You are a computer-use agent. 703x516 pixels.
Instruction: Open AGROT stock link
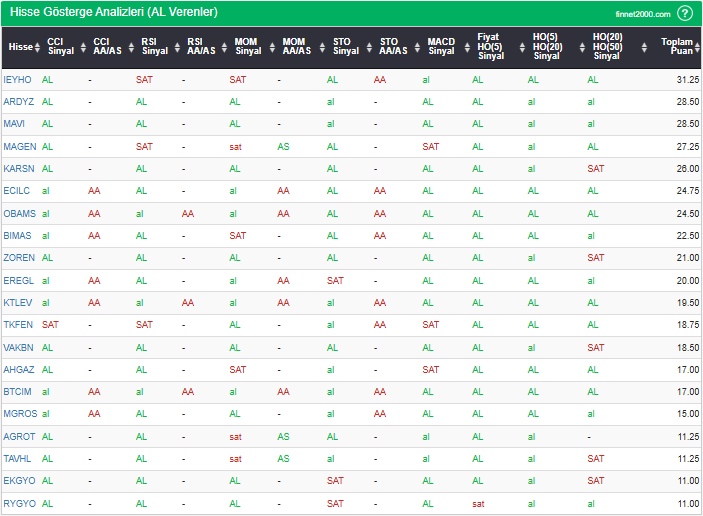19,437
